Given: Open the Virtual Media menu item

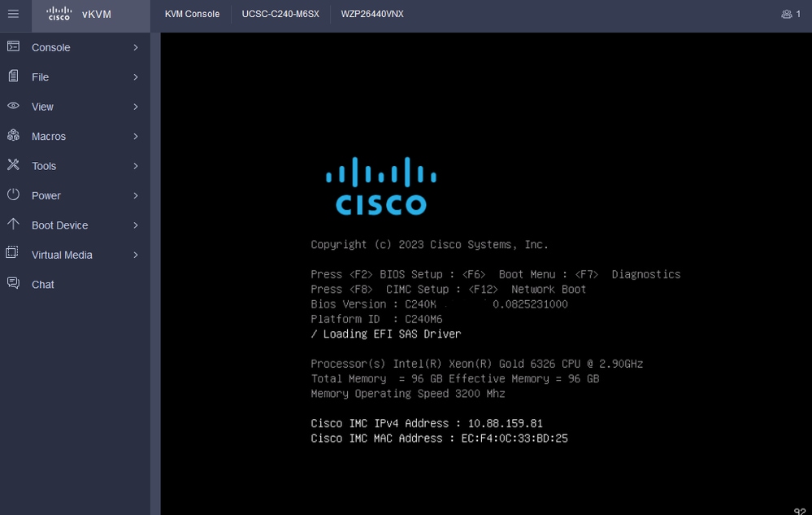Looking at the screenshot, I should tap(75, 255).
